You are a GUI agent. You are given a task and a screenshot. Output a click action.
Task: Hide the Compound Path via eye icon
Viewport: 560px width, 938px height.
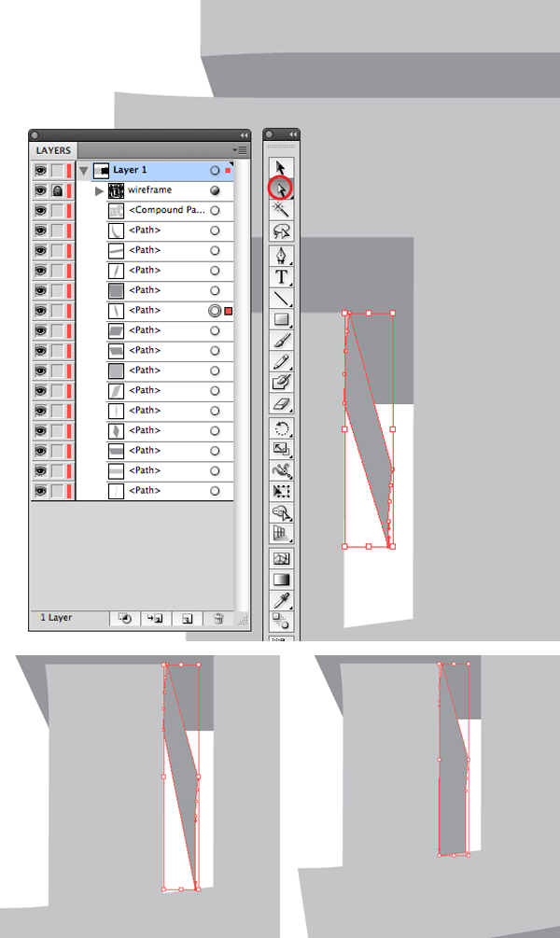[x=40, y=211]
